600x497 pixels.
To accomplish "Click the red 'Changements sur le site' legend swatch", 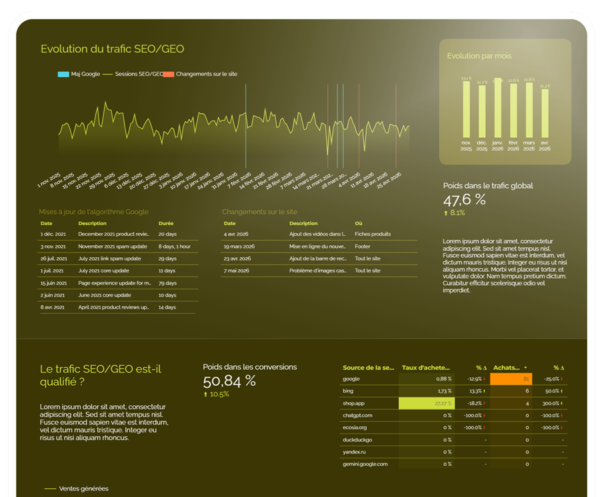I will (x=169, y=74).
